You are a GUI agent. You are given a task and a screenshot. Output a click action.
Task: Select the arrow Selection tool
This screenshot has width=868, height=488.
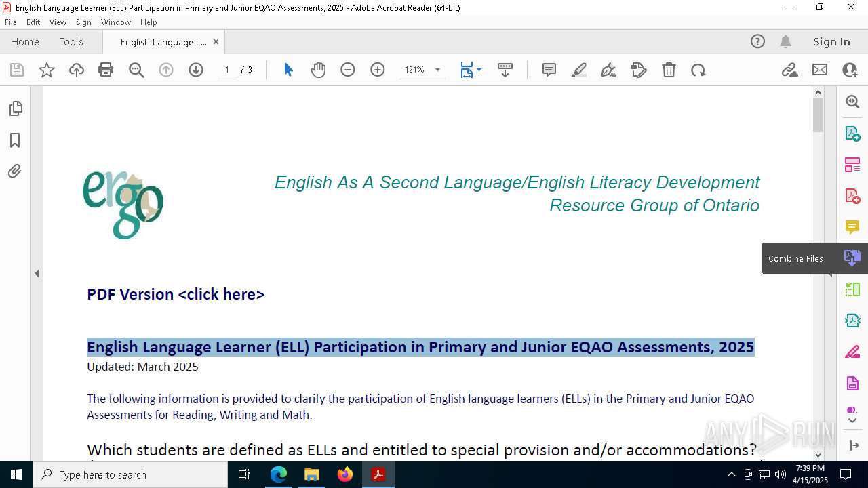[288, 70]
